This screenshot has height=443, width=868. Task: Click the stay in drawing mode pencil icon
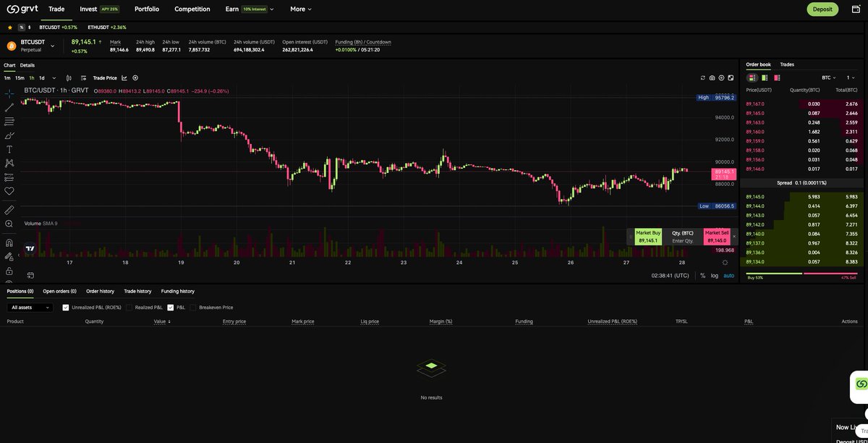pos(9,256)
